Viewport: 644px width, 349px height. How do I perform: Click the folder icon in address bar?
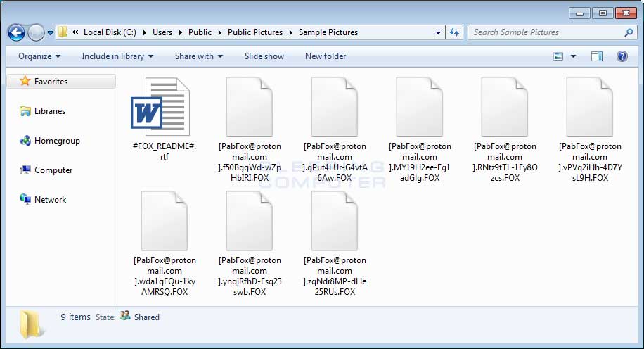pyautogui.click(x=63, y=32)
